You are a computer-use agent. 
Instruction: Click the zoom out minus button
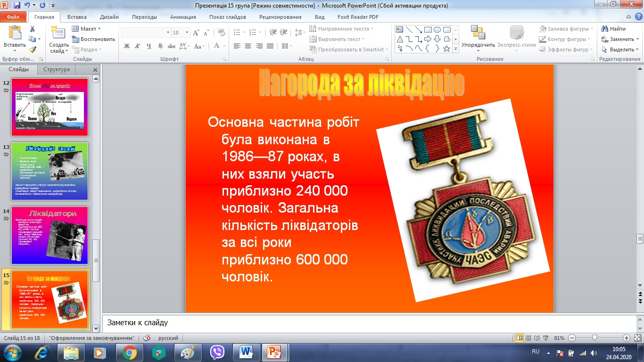tap(572, 338)
